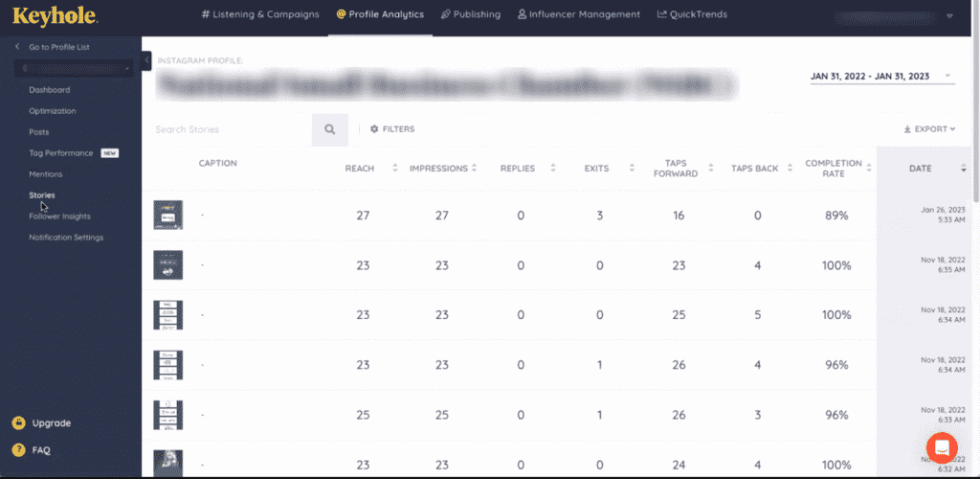Sort by Taps Back column arrows
This screenshot has width=980, height=479.
(790, 169)
